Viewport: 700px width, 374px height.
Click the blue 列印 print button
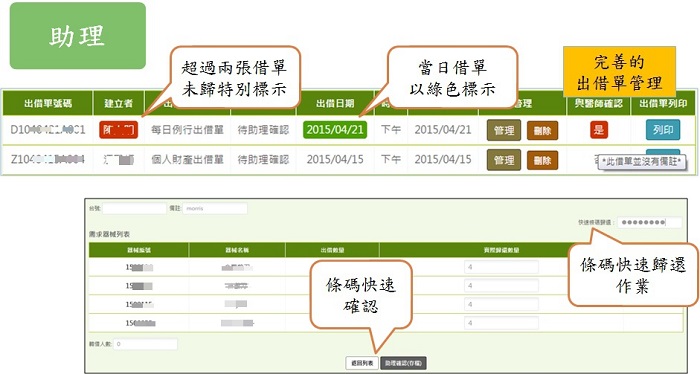coord(663,130)
